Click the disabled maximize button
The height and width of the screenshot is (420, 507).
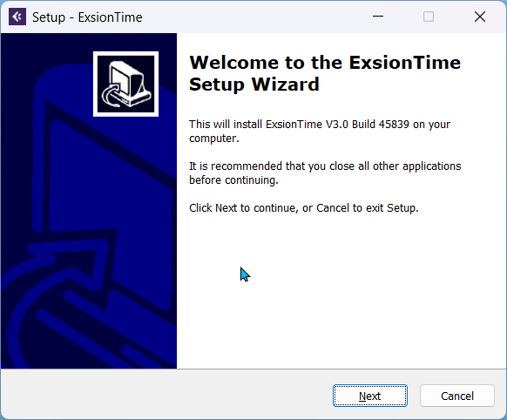429,17
